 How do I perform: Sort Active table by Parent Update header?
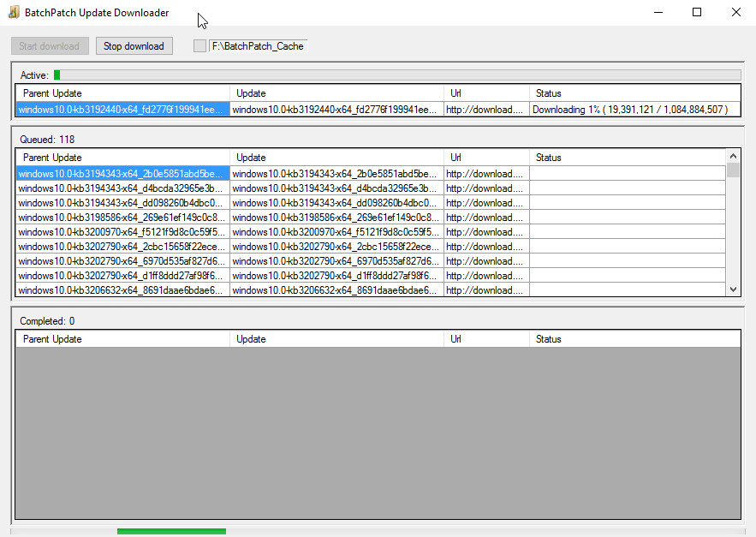point(123,93)
